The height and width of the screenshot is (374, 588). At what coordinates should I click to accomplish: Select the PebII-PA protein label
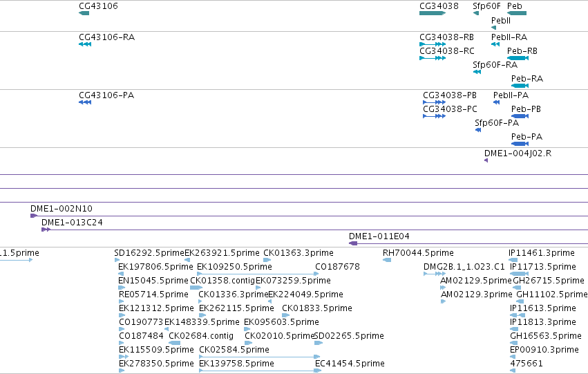511,95
